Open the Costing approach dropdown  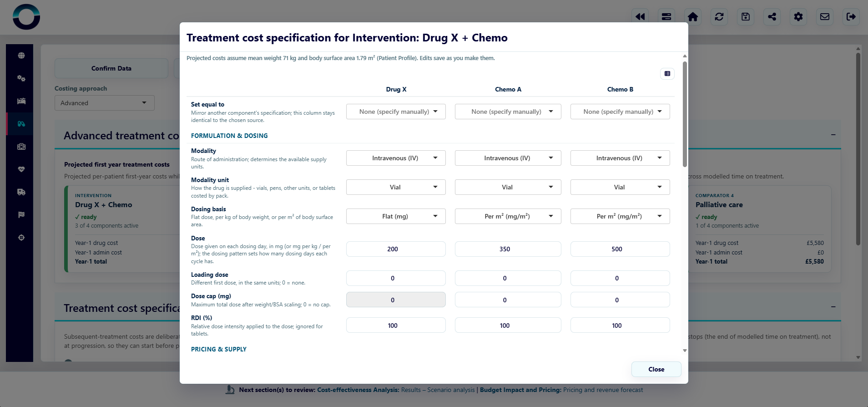[105, 103]
